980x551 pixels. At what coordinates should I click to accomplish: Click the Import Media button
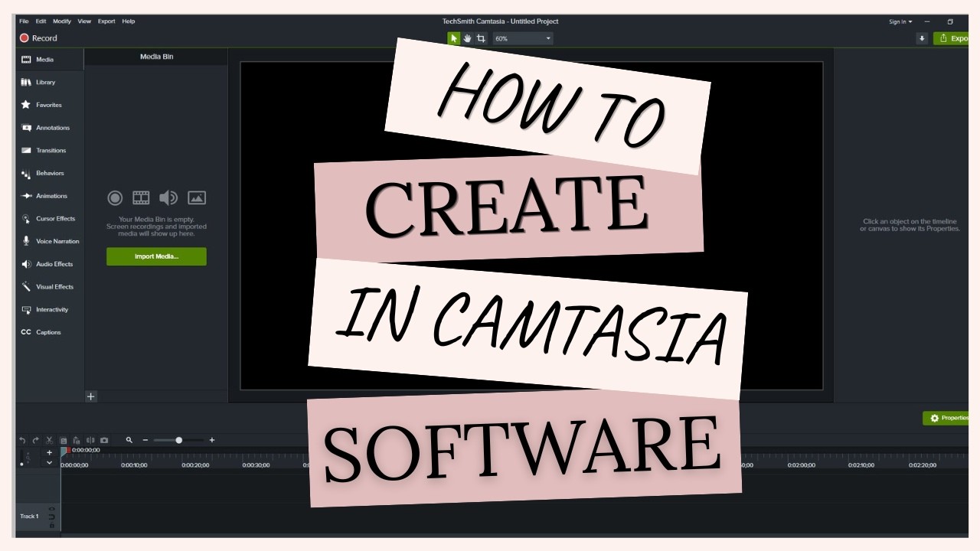coord(156,256)
